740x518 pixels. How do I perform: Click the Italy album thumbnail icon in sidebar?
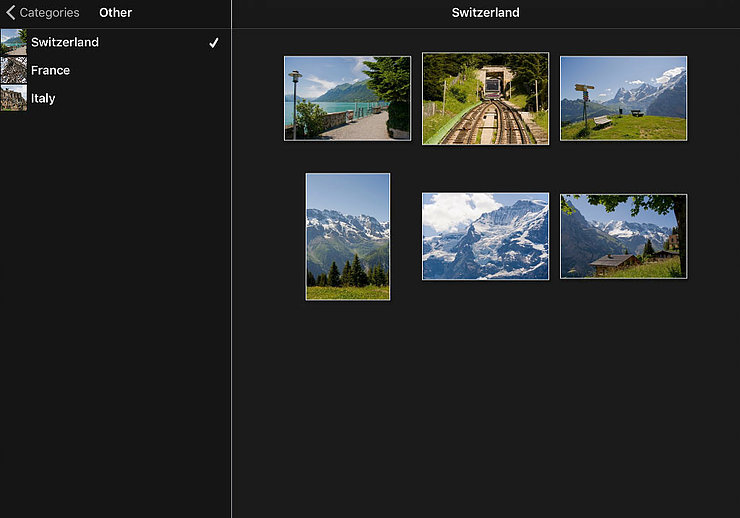[14, 98]
